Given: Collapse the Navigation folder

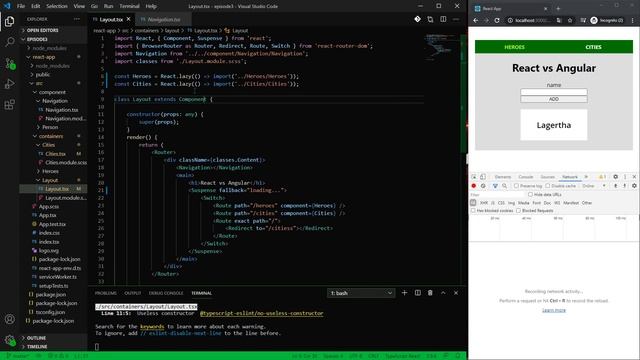Looking at the screenshot, I should [55, 101].
